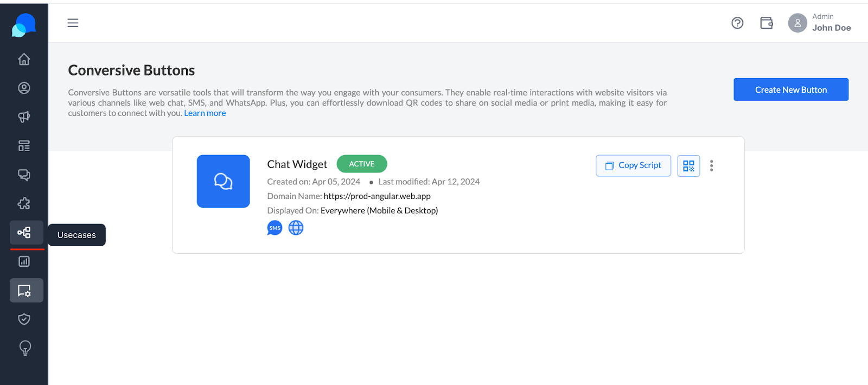The height and width of the screenshot is (385, 868).
Task: Open the puzzle-piece integrations sidebar icon
Action: click(24, 203)
